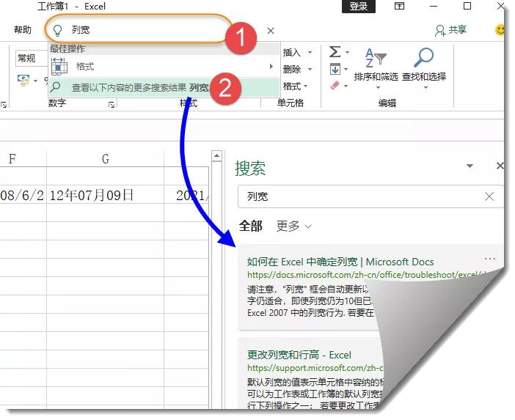This screenshot has height=420, width=515.
Task: Click the lightbulb Tell Me icon
Action: (x=57, y=30)
